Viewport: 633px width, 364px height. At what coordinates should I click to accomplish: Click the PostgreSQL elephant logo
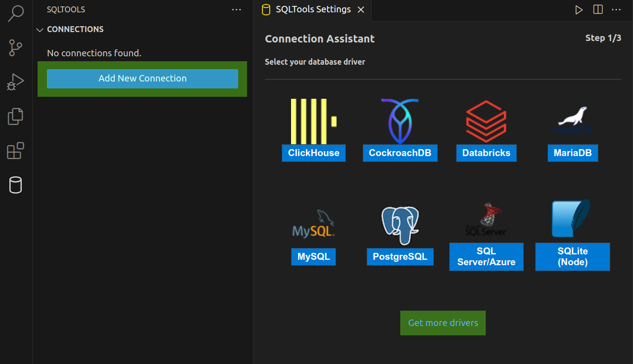(x=400, y=226)
